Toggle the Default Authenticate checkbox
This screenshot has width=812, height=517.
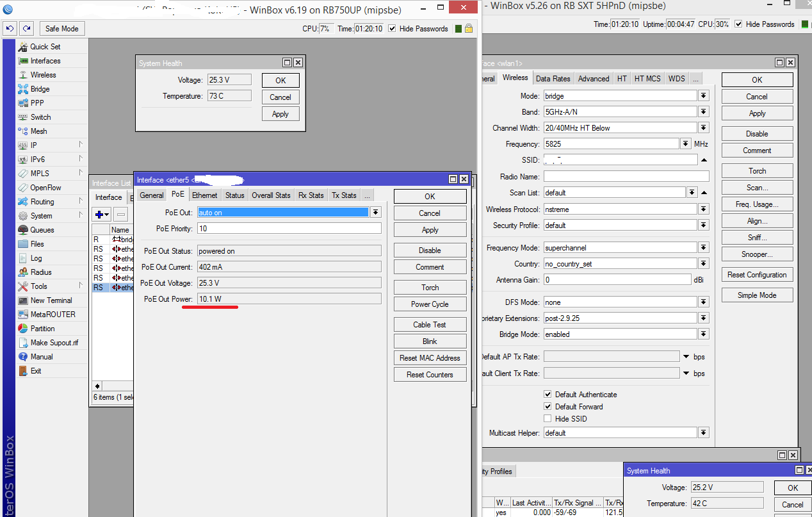[x=548, y=395]
